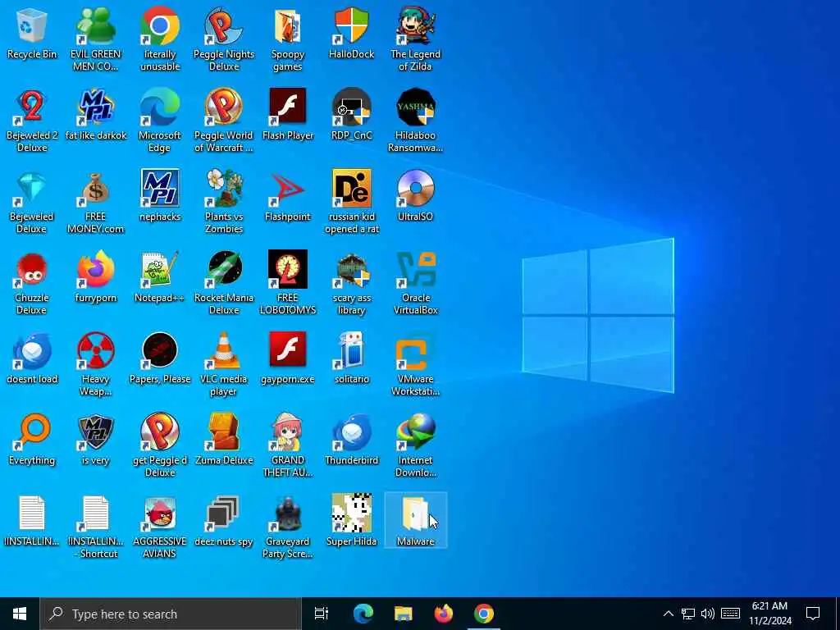This screenshot has width=840, height=630.
Task: Select the AGGRESSIVE AVIANS icon
Action: (x=160, y=527)
